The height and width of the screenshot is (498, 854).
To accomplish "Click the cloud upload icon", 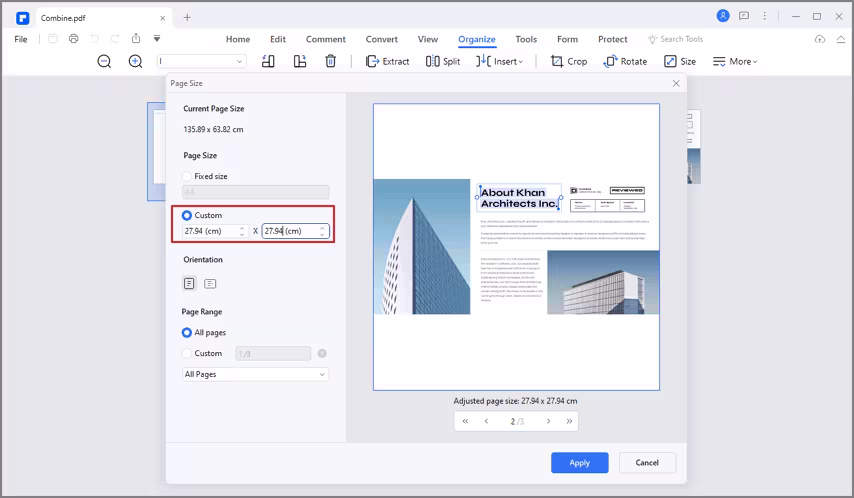I will click(820, 39).
